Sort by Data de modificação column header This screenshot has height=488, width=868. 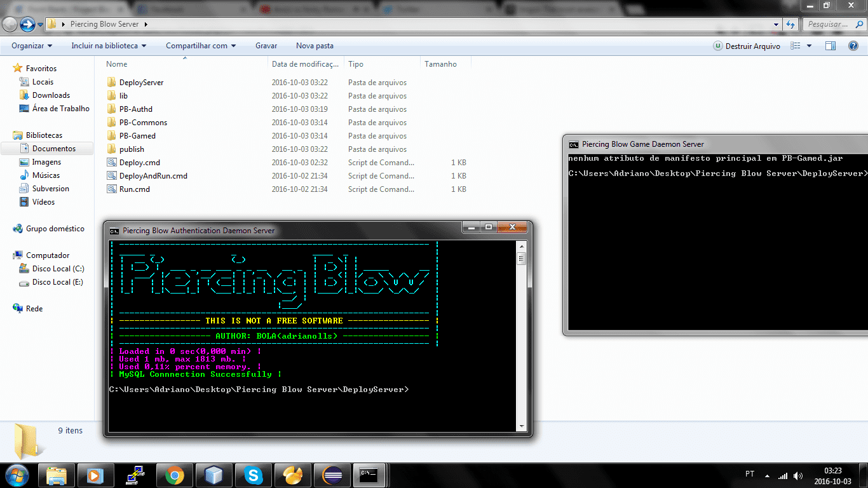coord(306,64)
